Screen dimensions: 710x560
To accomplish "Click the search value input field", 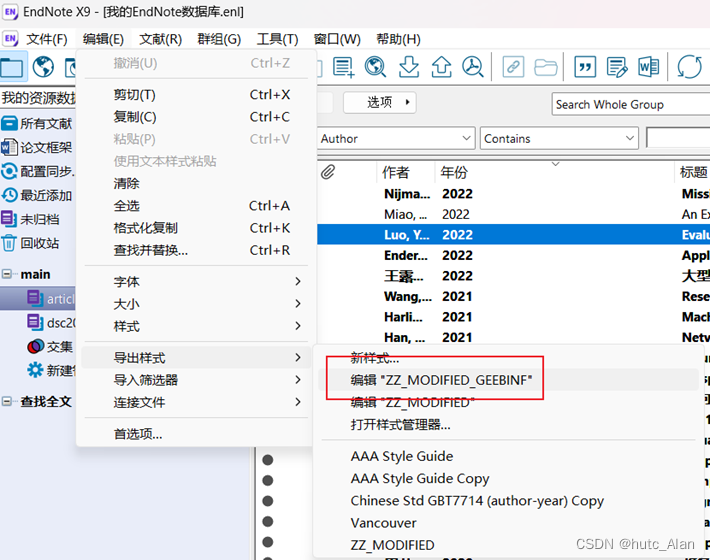I will click(x=678, y=138).
